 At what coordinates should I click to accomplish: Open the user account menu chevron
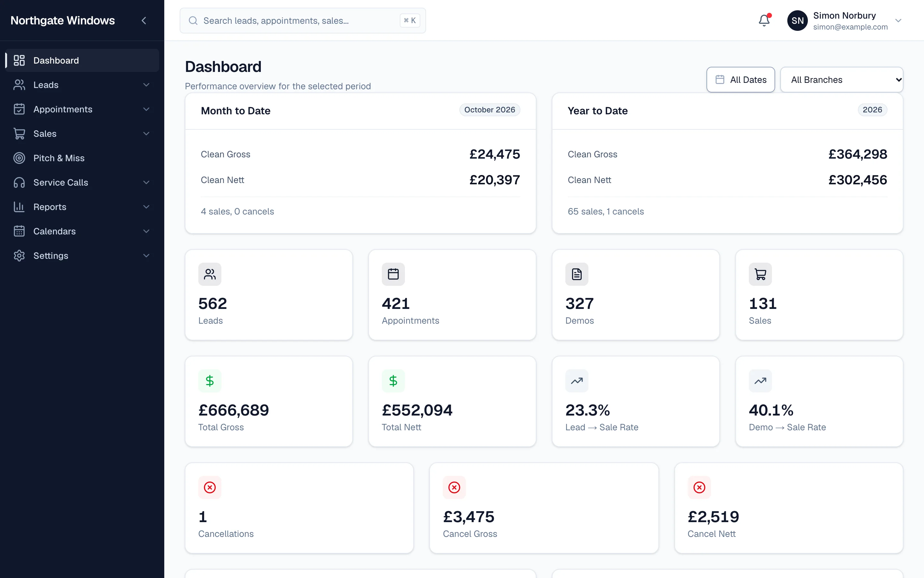click(x=898, y=21)
